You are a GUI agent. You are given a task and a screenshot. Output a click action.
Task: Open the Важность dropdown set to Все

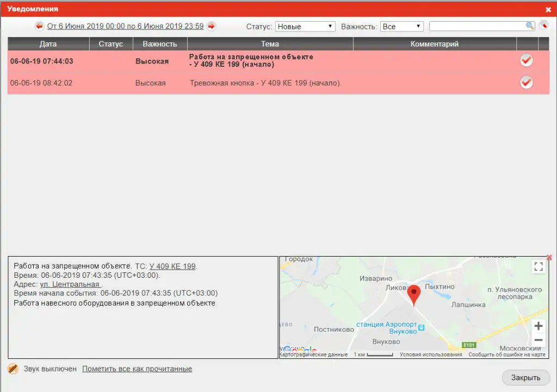402,26
